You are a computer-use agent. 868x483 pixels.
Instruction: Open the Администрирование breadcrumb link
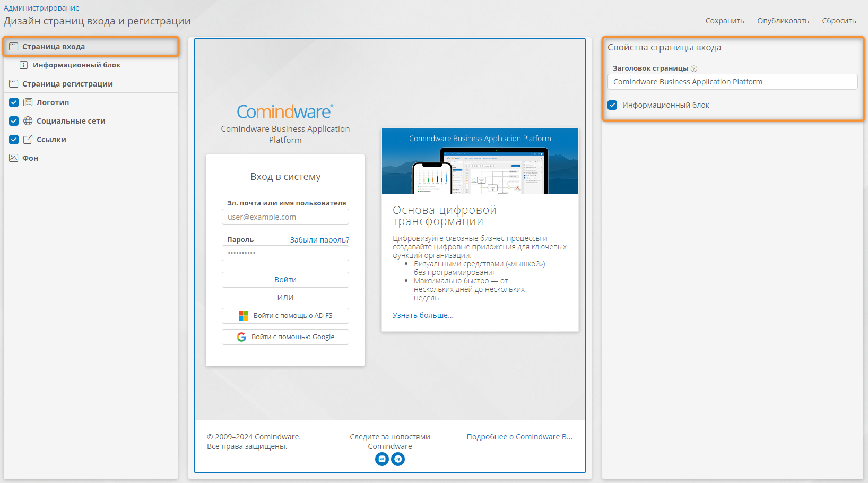pos(41,8)
